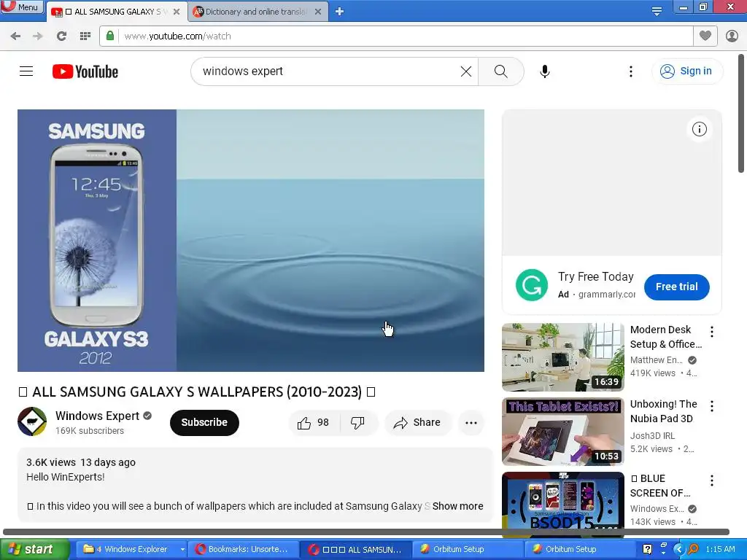Open the ad info icon
747x560 pixels.
[x=699, y=129]
